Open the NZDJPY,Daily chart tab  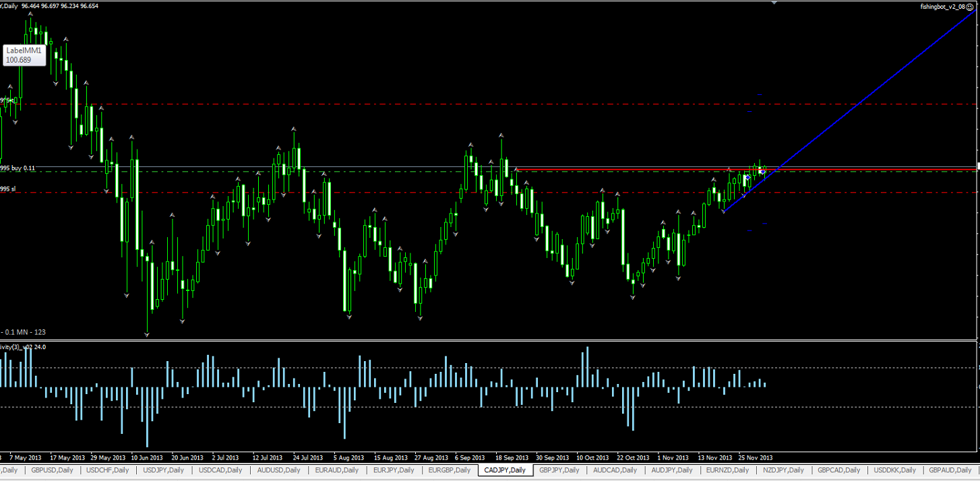pyautogui.click(x=784, y=470)
